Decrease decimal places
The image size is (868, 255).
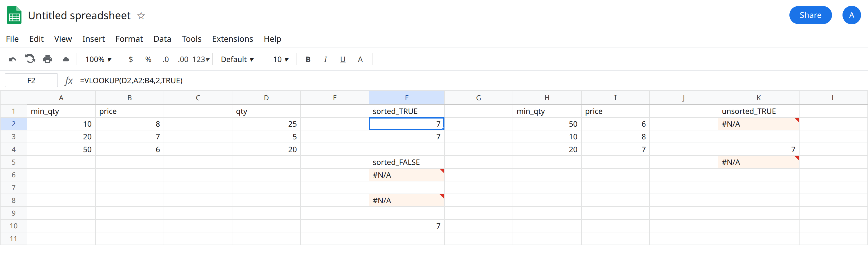coord(165,59)
